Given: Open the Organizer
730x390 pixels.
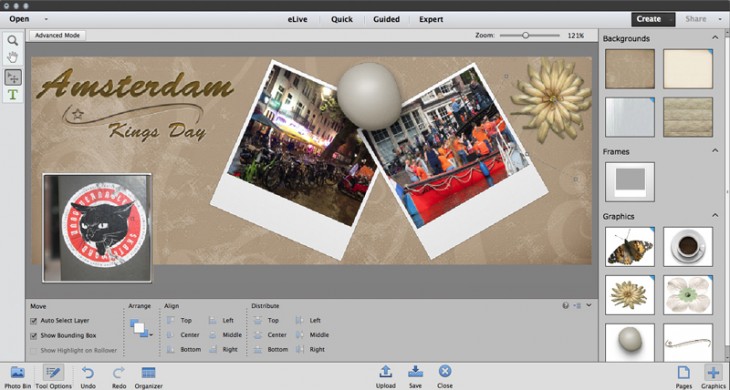Looking at the screenshot, I should coord(149,377).
